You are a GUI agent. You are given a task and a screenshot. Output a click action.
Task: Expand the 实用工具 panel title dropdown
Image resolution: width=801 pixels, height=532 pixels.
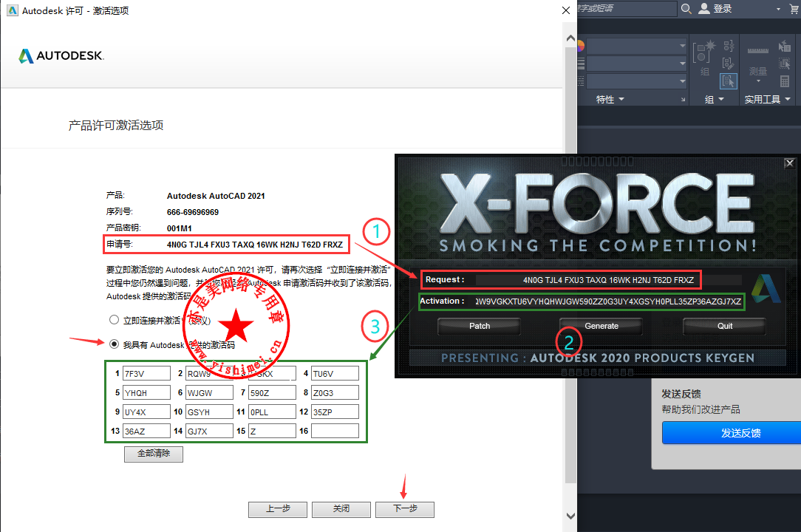[788, 99]
